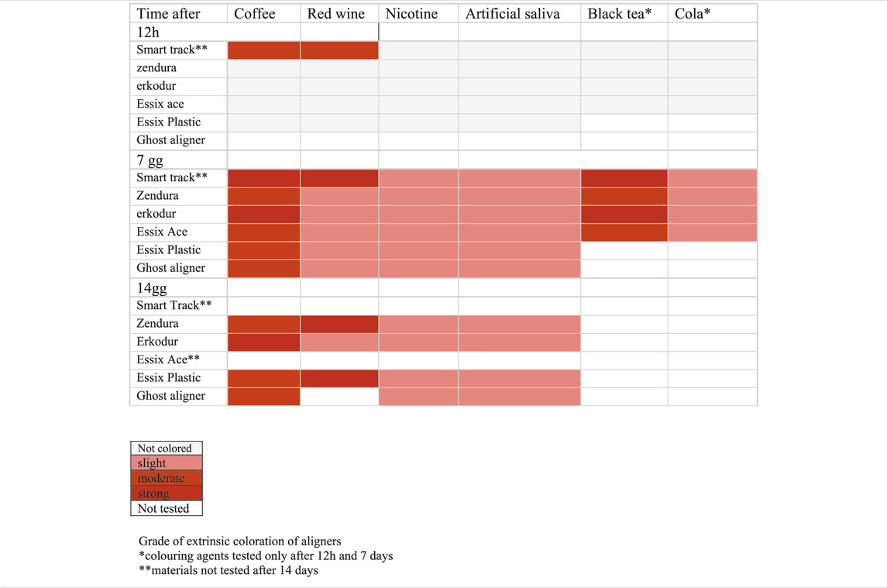Select Cola cell of 7 gg Essix Ace row
This screenshot has height=588, width=887.
(x=713, y=232)
